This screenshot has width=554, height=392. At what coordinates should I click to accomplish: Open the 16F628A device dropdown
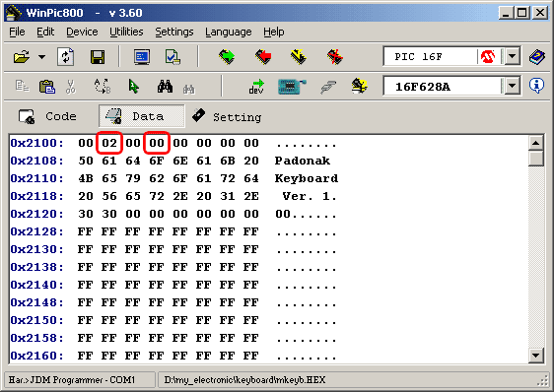[512, 86]
